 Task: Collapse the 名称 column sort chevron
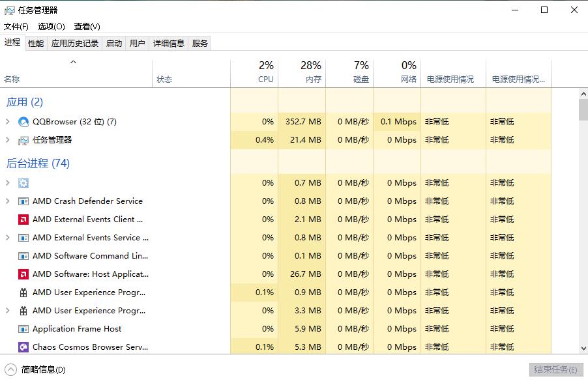(74, 63)
